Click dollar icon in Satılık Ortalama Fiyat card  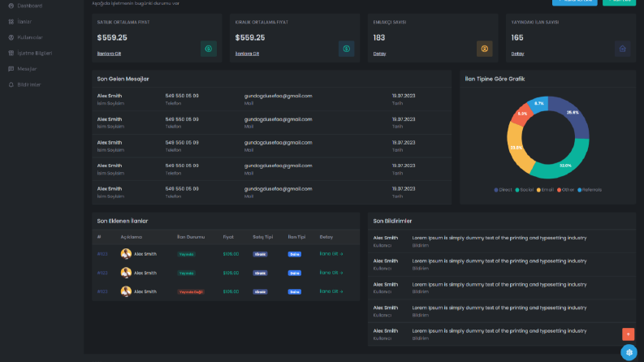[x=209, y=49]
